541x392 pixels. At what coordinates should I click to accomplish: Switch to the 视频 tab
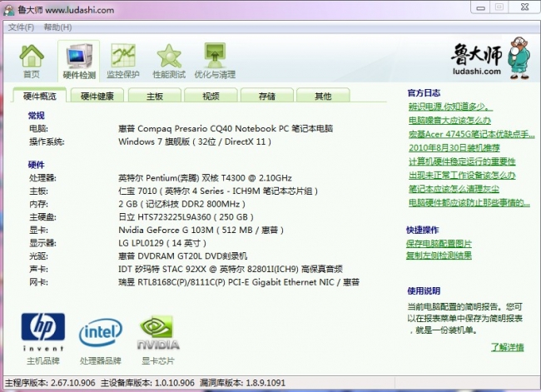pos(211,96)
